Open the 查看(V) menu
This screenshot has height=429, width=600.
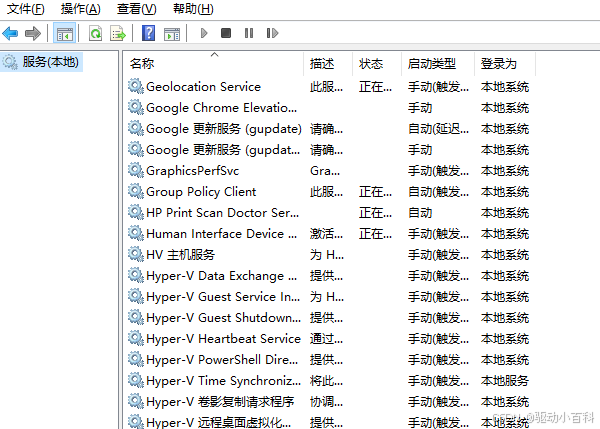pos(137,9)
